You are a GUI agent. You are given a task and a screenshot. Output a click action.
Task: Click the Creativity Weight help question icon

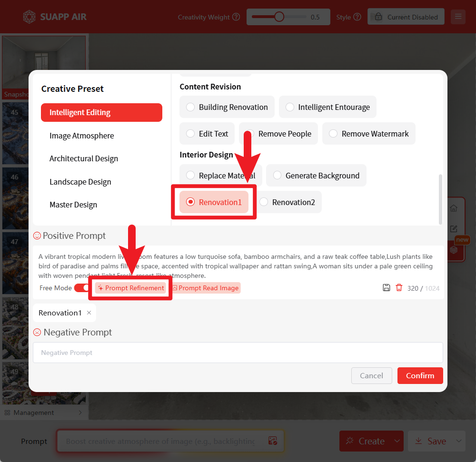tap(236, 17)
